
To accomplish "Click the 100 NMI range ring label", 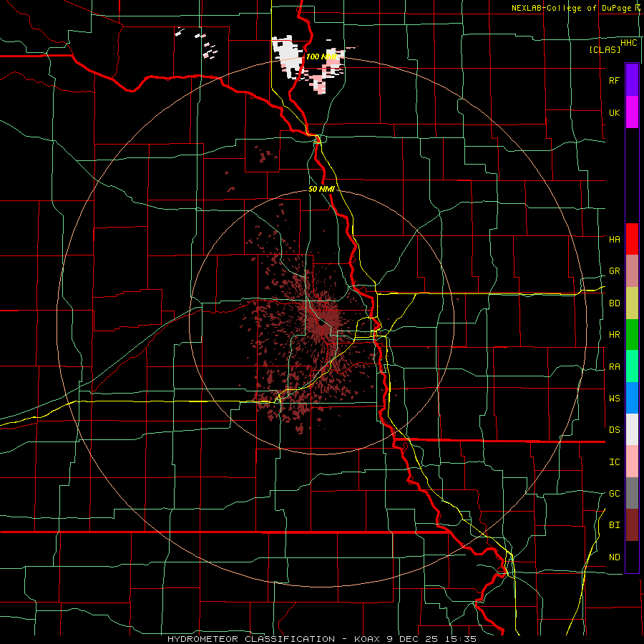I will click(x=321, y=57).
